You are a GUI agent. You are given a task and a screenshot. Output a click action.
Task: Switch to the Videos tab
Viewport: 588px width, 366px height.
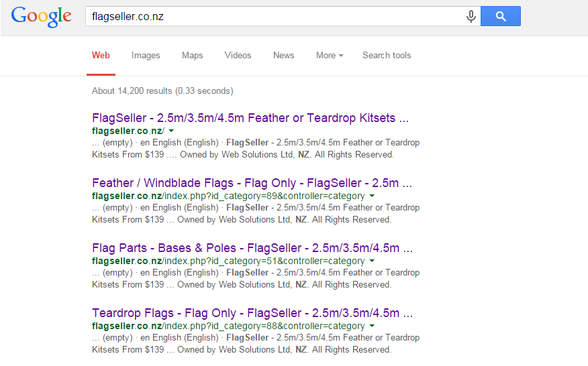pos(238,56)
